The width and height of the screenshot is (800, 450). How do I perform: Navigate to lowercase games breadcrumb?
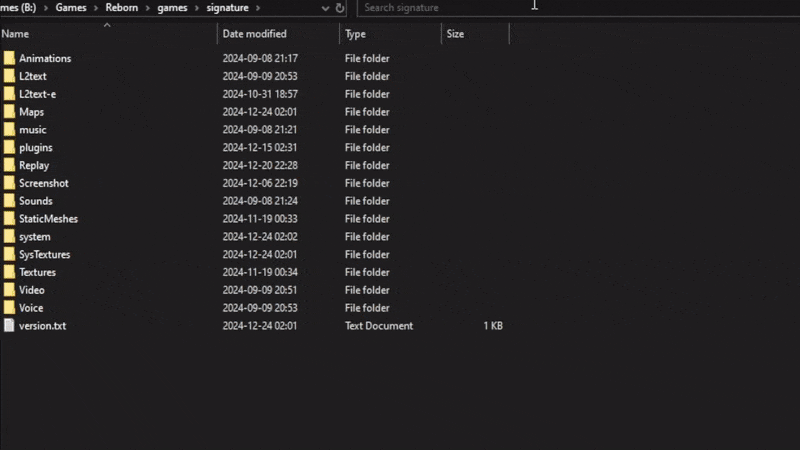(x=172, y=8)
